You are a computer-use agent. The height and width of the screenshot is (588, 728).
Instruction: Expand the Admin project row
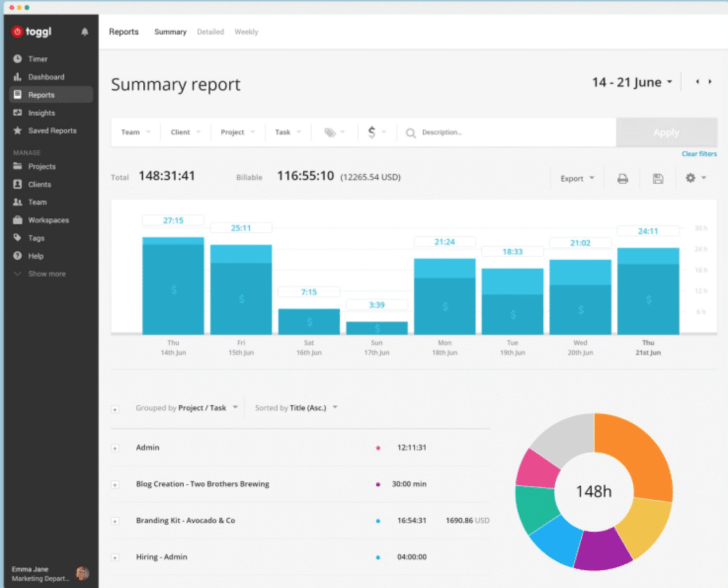[x=115, y=448]
